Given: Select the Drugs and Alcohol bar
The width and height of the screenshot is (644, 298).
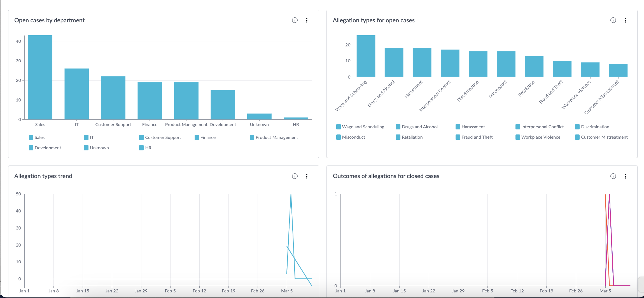Looking at the screenshot, I should pos(394,62).
